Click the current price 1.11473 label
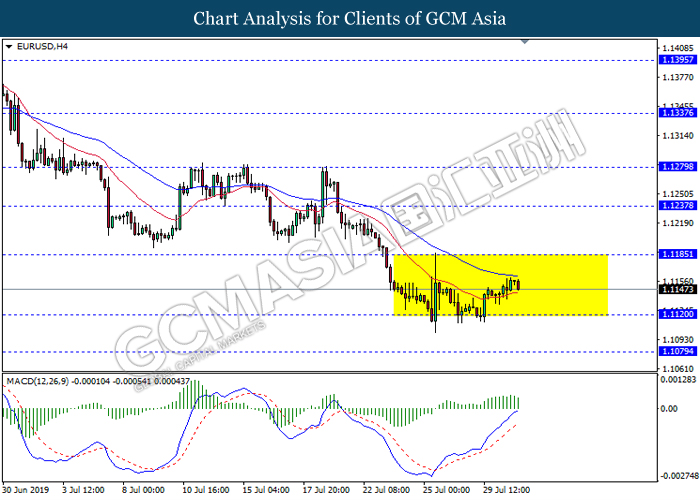 [678, 289]
